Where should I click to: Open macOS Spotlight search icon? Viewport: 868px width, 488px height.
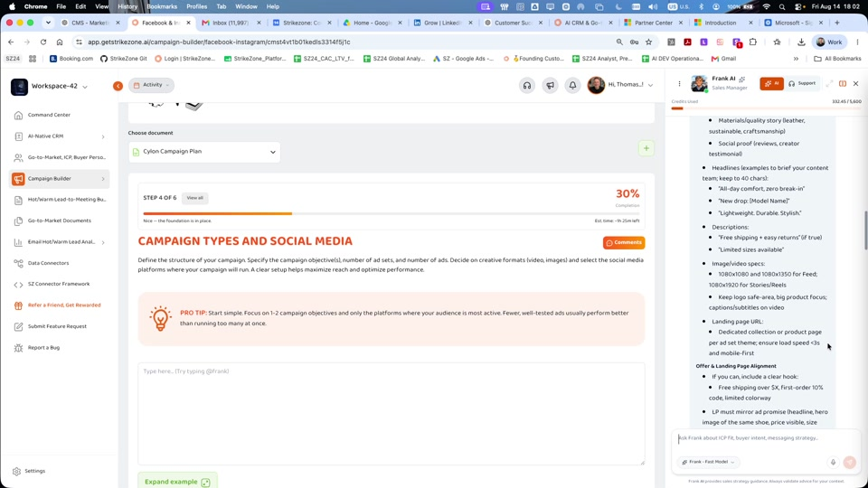click(781, 6)
